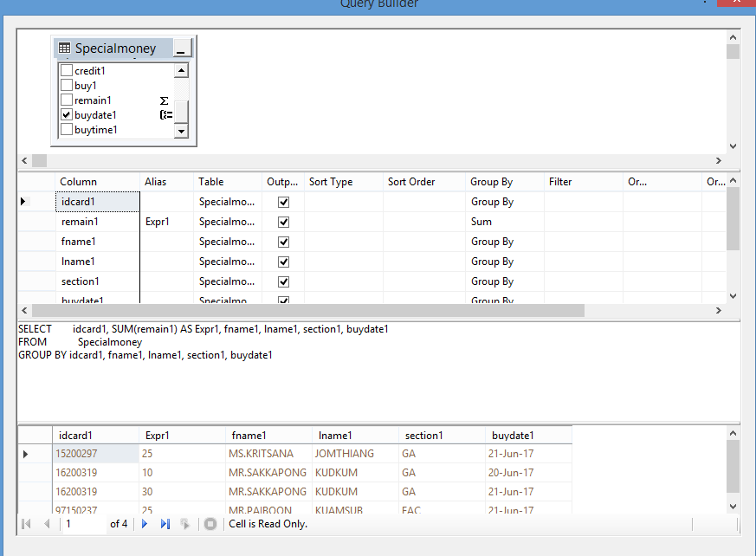Select the MS.KRITSANA result cell
756x556 pixels.
(268, 454)
